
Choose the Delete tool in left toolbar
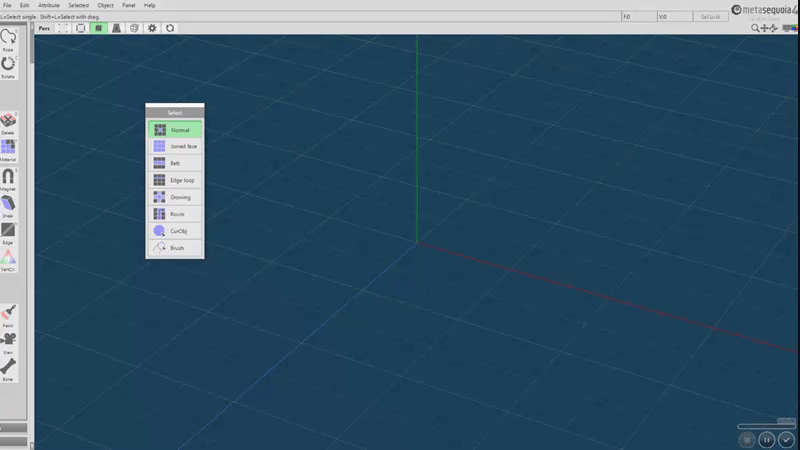point(8,123)
